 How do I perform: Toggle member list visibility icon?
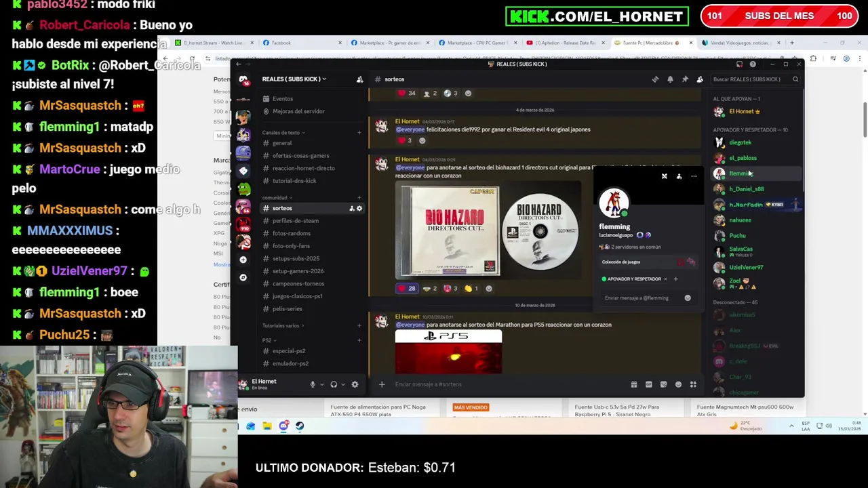[700, 79]
